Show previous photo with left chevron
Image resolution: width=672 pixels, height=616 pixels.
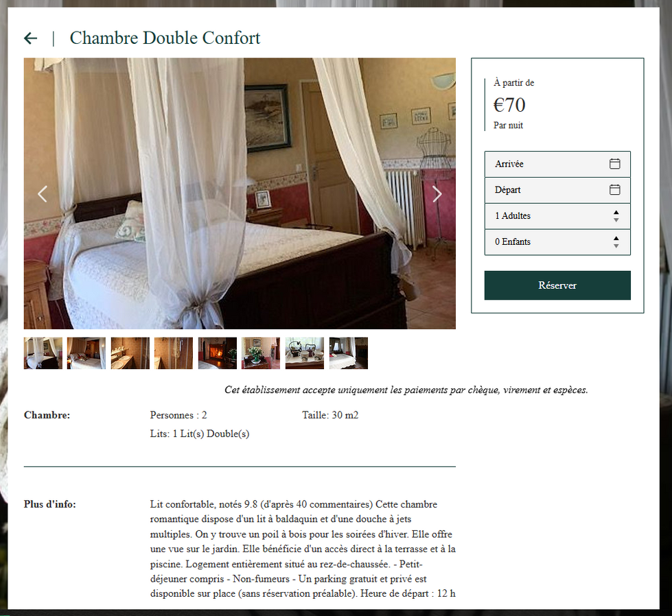click(43, 194)
